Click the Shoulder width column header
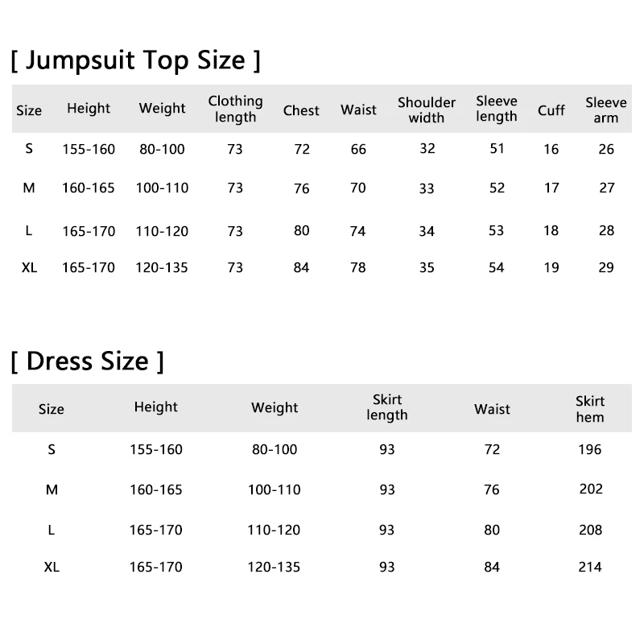Viewport: 644px width, 644px height. click(x=427, y=110)
